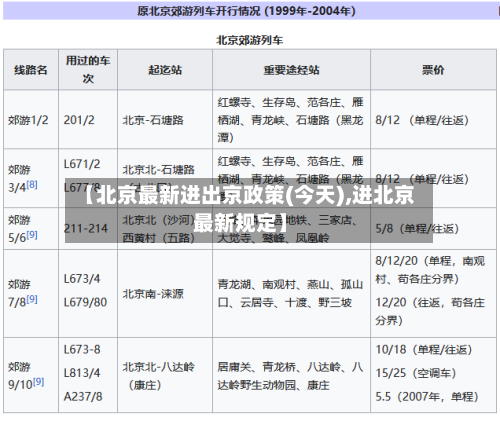Click the 居庸关、青龙桥 route stops cell

(x=291, y=375)
